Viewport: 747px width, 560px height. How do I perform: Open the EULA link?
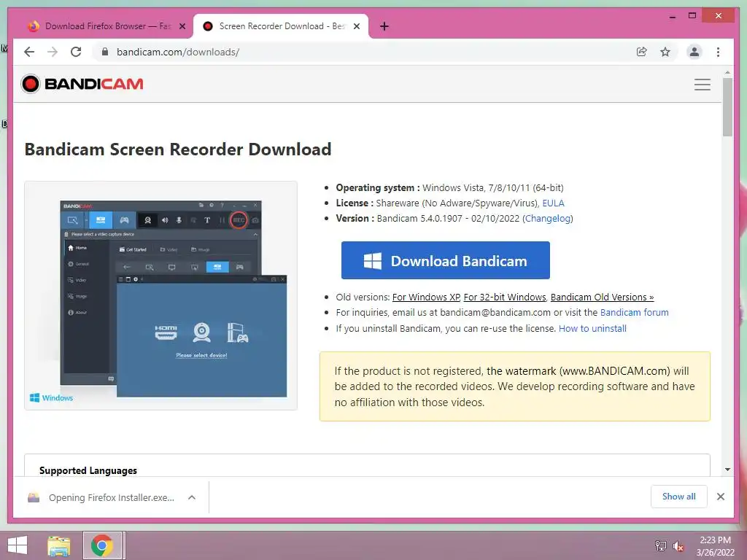[553, 203]
